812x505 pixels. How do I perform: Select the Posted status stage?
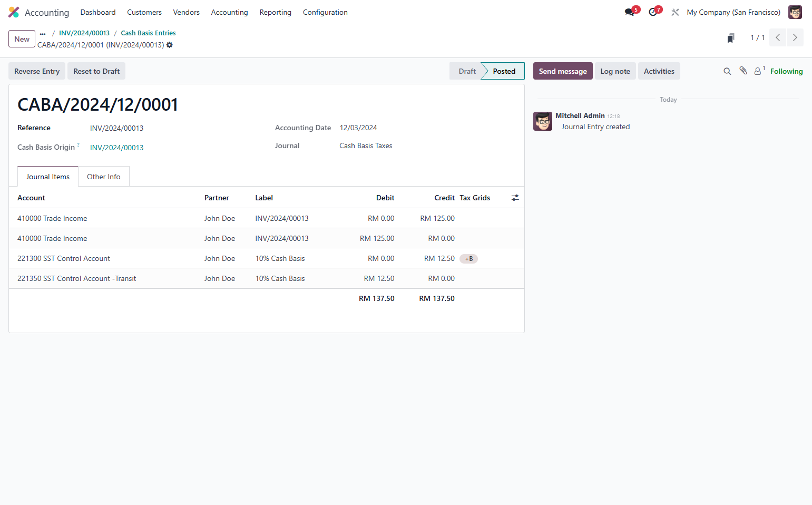point(504,71)
